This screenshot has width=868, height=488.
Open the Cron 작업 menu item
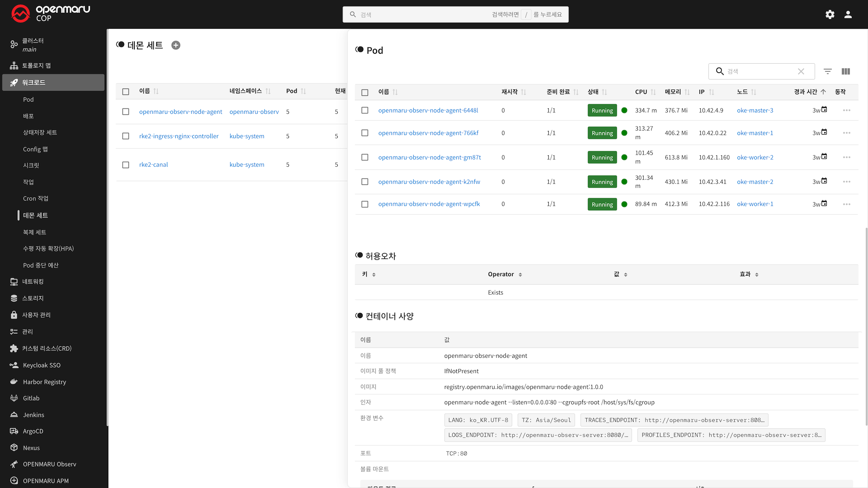(x=36, y=198)
